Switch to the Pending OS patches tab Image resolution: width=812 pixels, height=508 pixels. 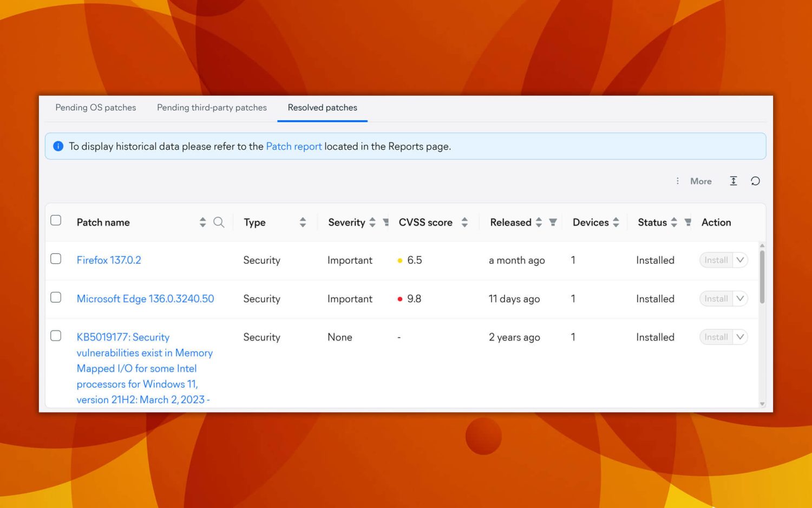coord(95,107)
